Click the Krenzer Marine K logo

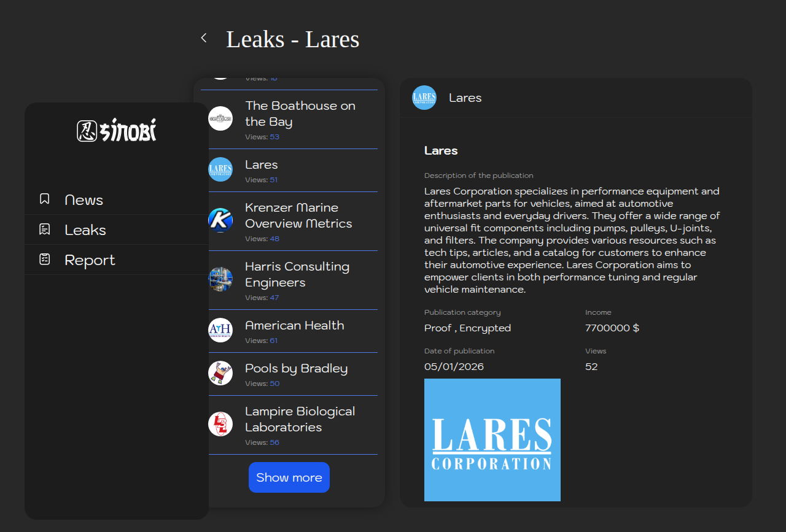click(220, 220)
